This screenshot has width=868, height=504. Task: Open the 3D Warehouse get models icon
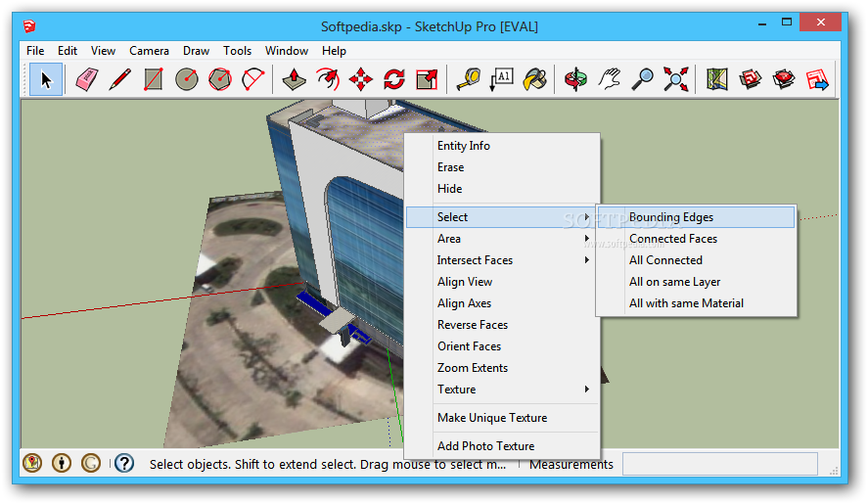[x=751, y=79]
